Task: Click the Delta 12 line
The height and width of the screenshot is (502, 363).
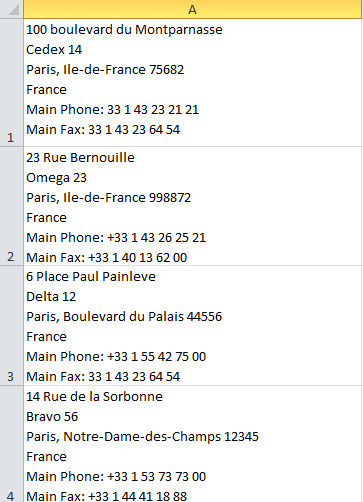Action: click(51, 297)
